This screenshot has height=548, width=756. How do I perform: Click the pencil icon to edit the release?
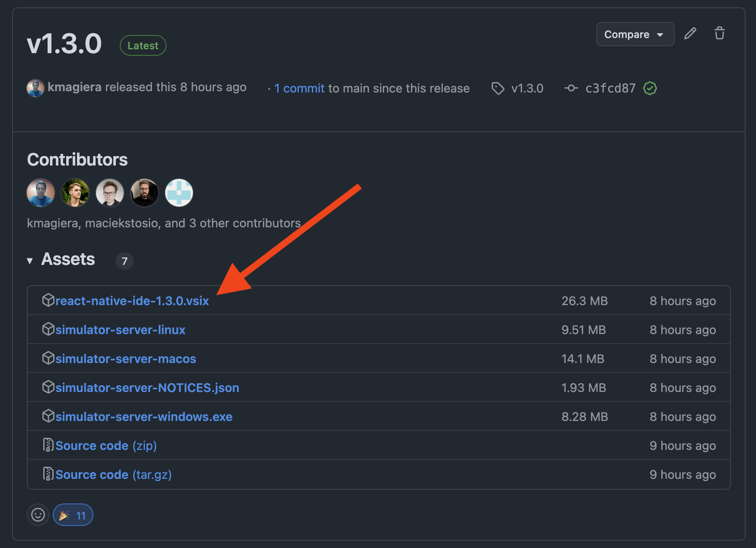point(690,33)
